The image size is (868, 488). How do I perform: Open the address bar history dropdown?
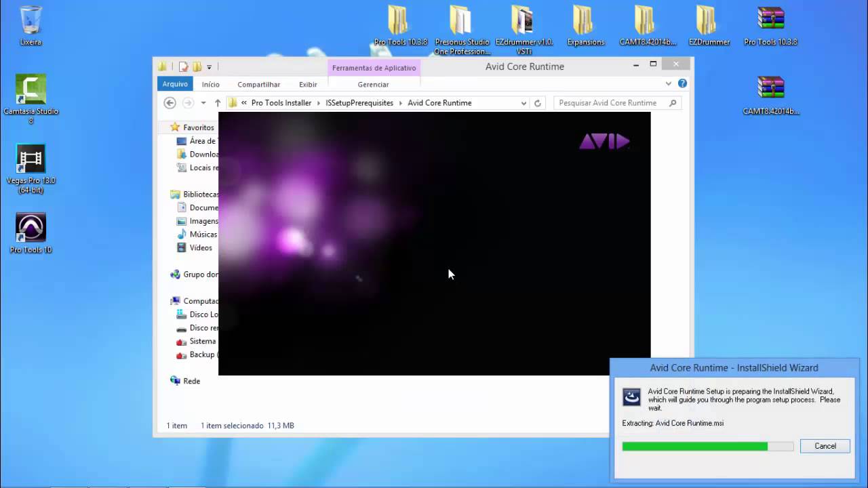[x=524, y=103]
